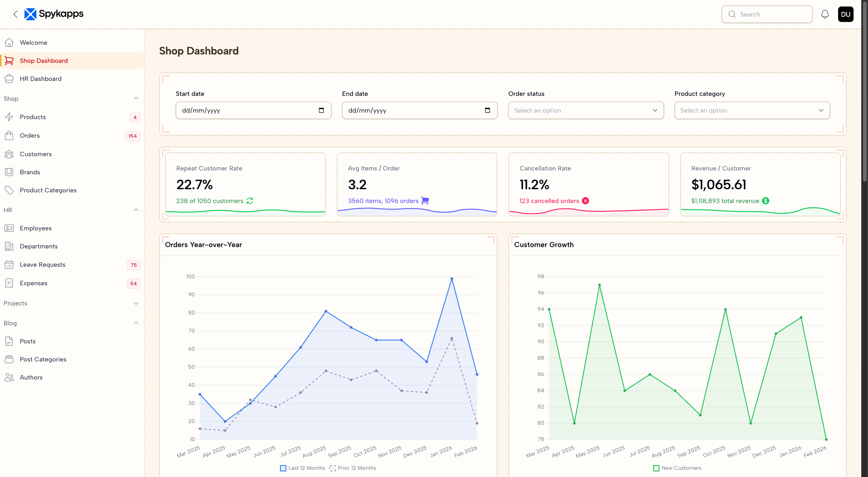Click the cart icon beside 1096 orders
The height and width of the screenshot is (477, 868).
(425, 201)
